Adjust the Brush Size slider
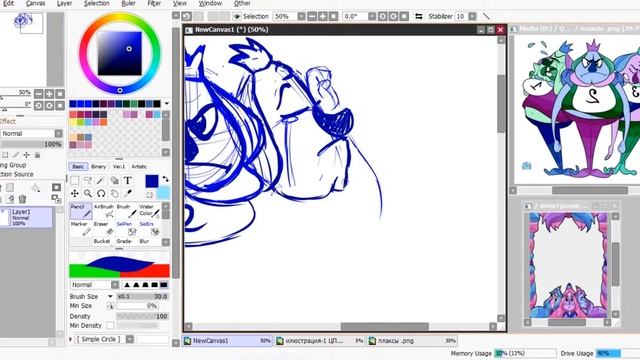The width and height of the screenshot is (640, 360). (x=142, y=296)
